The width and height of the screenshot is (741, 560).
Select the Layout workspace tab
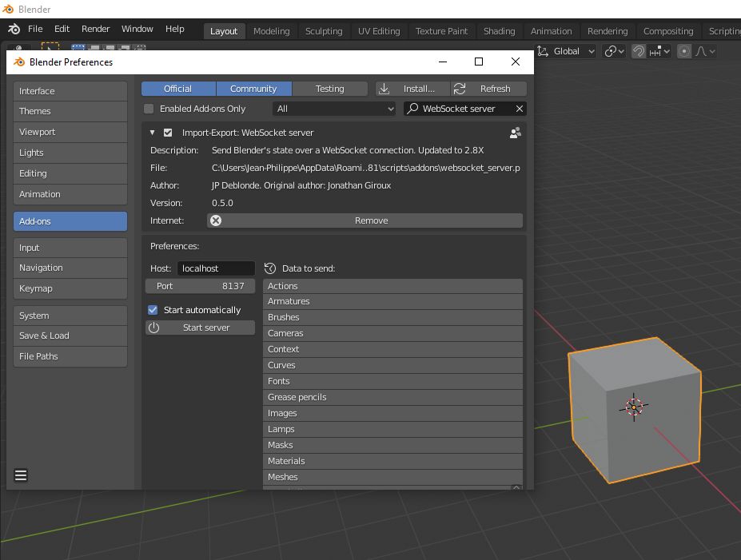(224, 31)
